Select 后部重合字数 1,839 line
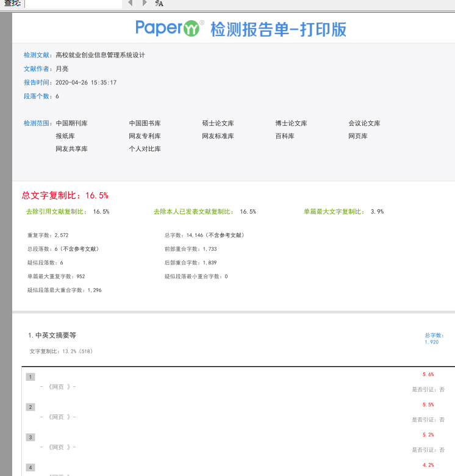Image resolution: width=455 pixels, height=476 pixels. (190, 262)
